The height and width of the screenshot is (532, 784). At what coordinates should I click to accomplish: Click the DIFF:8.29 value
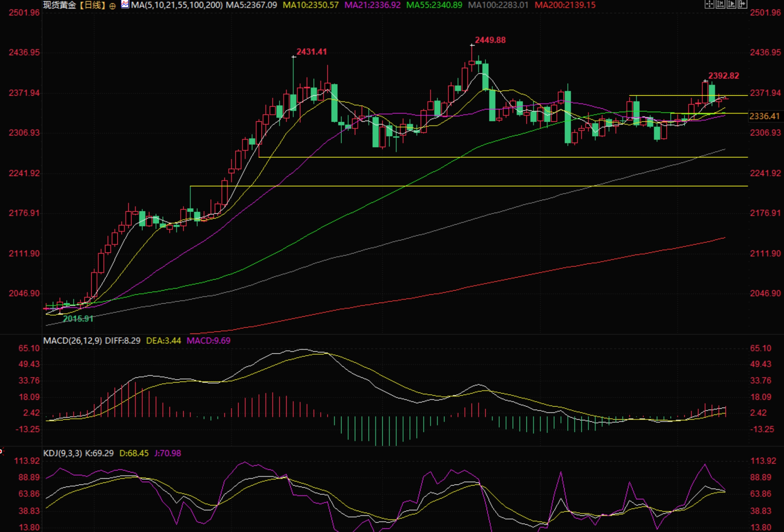[x=123, y=341]
